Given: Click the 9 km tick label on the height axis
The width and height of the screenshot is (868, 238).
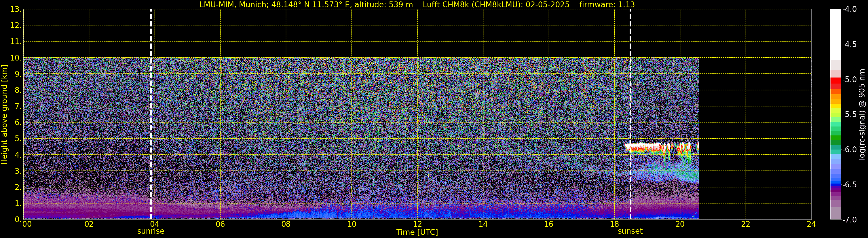Looking at the screenshot, I should pyautogui.click(x=18, y=74).
